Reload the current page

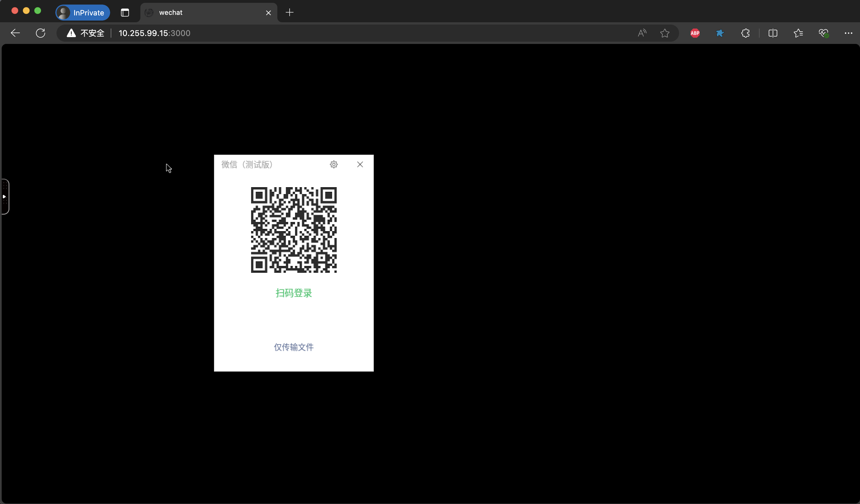[41, 33]
